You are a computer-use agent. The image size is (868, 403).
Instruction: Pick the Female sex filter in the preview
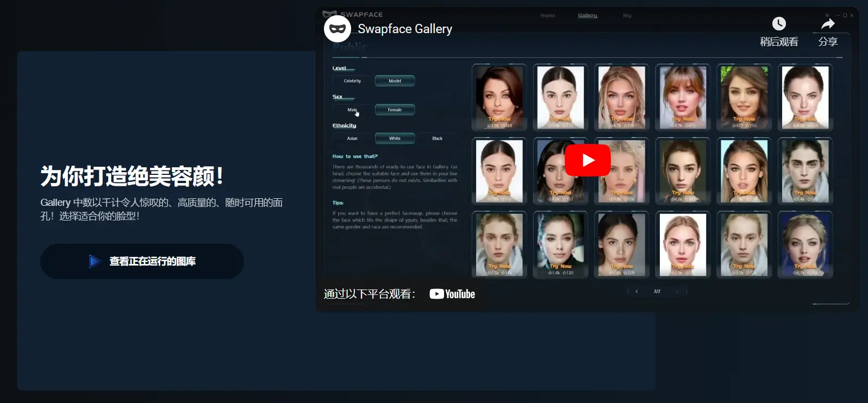(395, 110)
